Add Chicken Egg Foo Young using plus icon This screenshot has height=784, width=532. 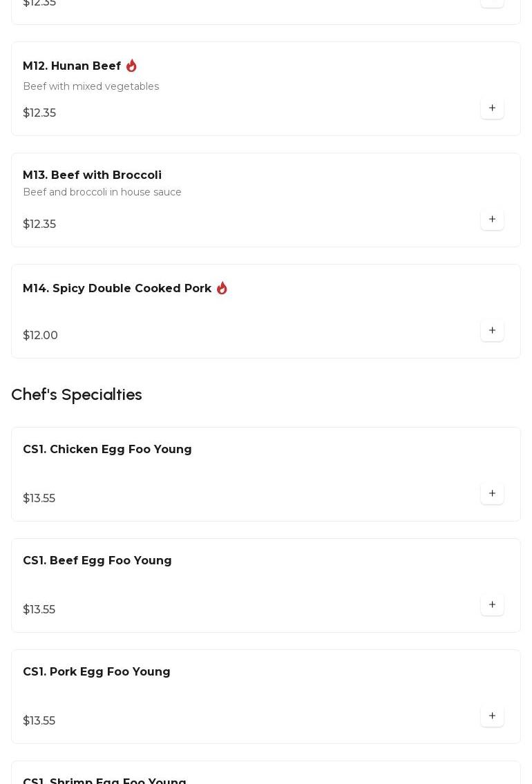pos(492,494)
